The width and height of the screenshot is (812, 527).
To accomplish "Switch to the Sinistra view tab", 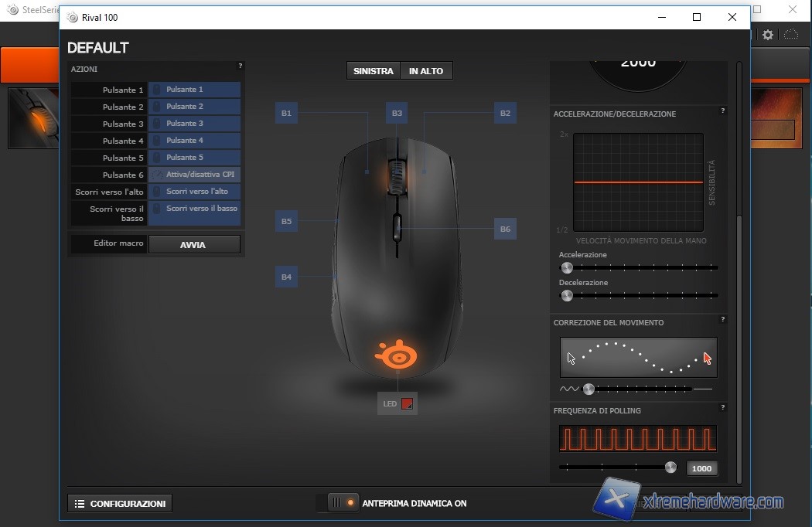I will click(x=374, y=71).
